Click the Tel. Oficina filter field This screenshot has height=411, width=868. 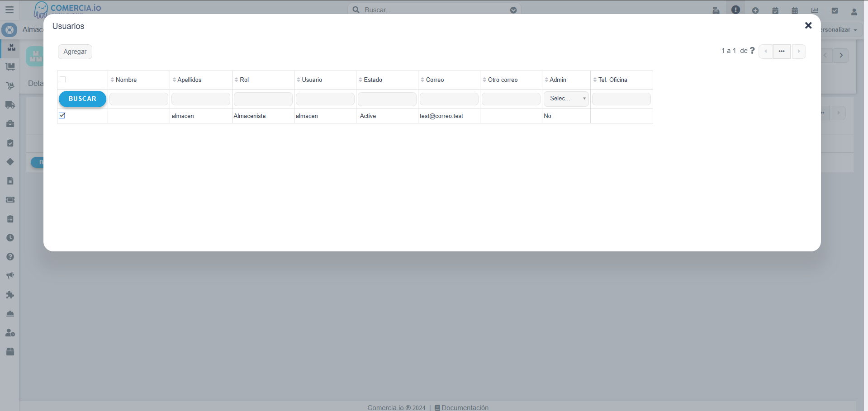click(621, 99)
